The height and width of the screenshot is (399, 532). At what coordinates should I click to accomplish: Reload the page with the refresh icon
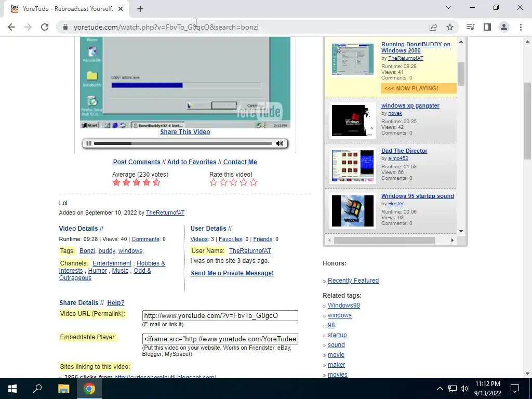pos(45,27)
